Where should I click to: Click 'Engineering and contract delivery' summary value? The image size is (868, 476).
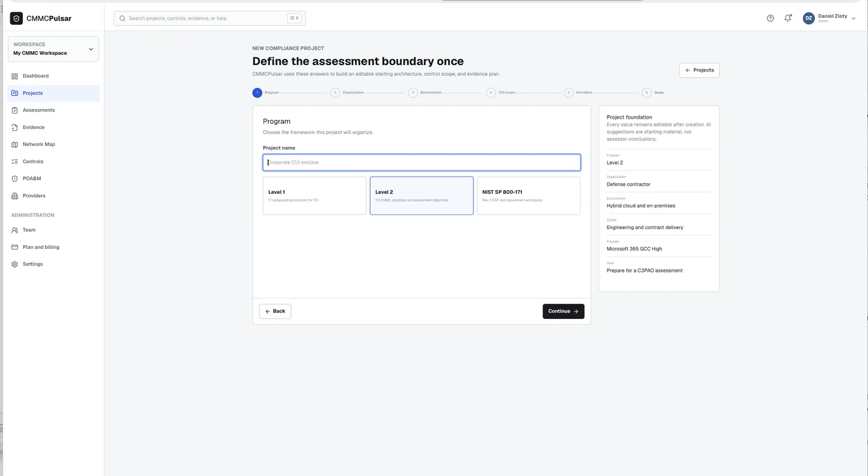click(645, 228)
